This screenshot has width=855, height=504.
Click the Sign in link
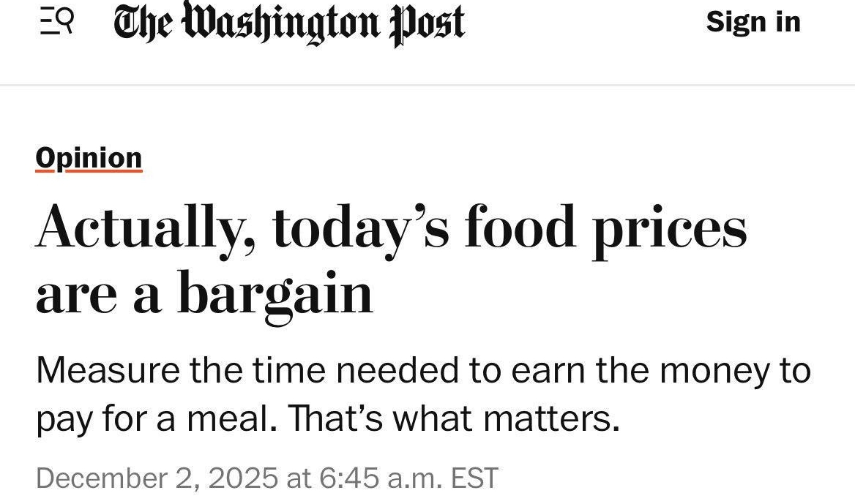[x=753, y=22]
